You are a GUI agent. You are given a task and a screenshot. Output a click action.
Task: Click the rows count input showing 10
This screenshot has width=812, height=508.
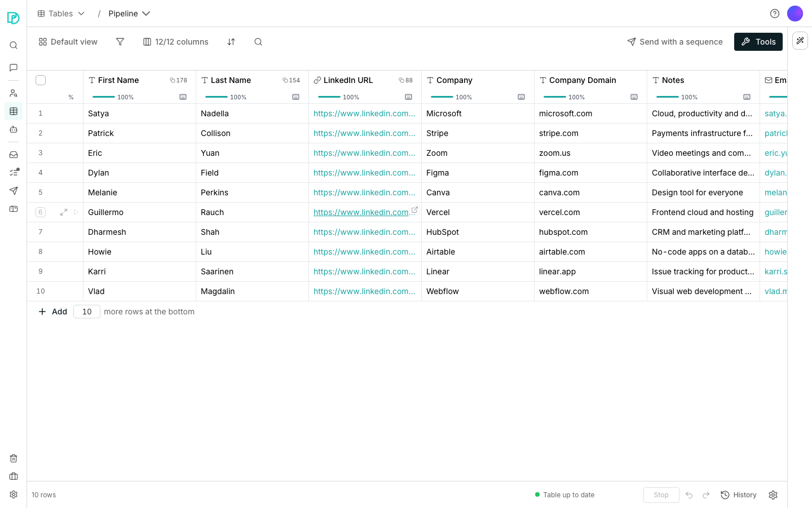pos(87,312)
